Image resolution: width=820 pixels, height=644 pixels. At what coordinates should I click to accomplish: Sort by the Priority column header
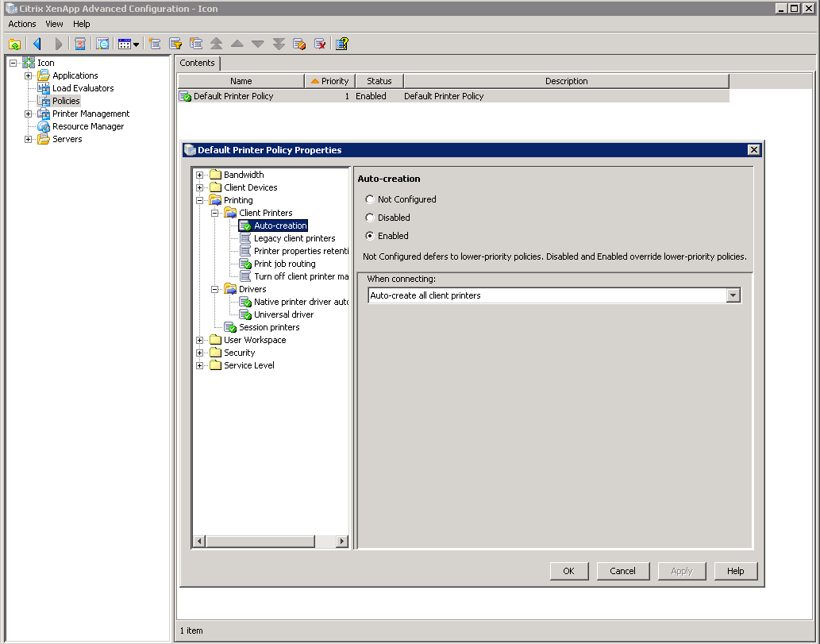click(330, 81)
